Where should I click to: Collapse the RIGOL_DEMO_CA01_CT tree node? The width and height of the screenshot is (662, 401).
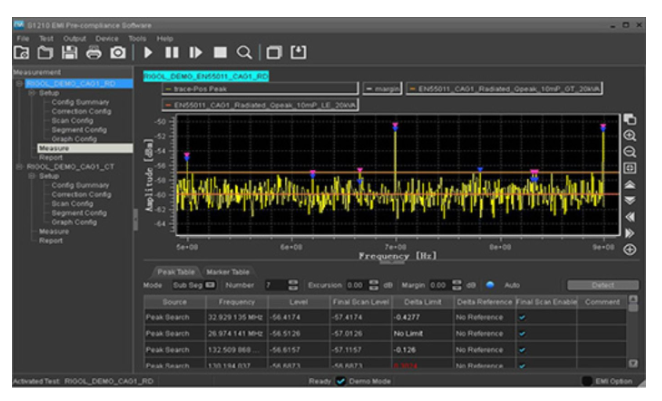19,167
